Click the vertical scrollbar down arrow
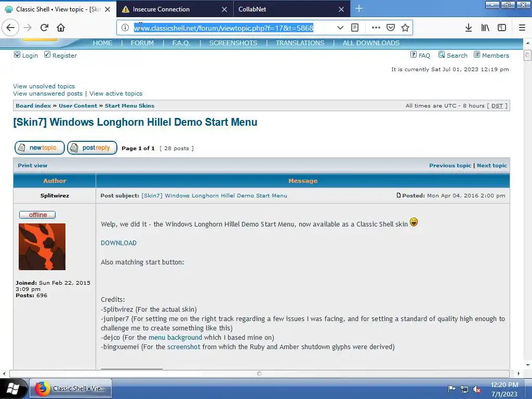This screenshot has height=399, width=532. [x=528, y=365]
